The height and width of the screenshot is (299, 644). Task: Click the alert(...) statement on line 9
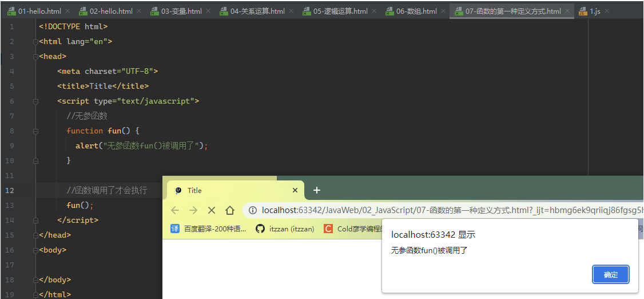pyautogui.click(x=142, y=145)
